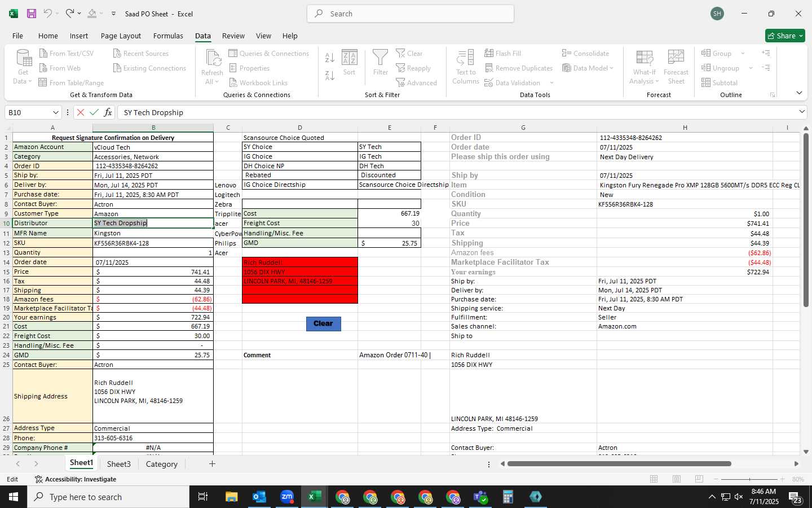Switch to Formulas ribbon tab
The width and height of the screenshot is (812, 508).
pos(168,36)
